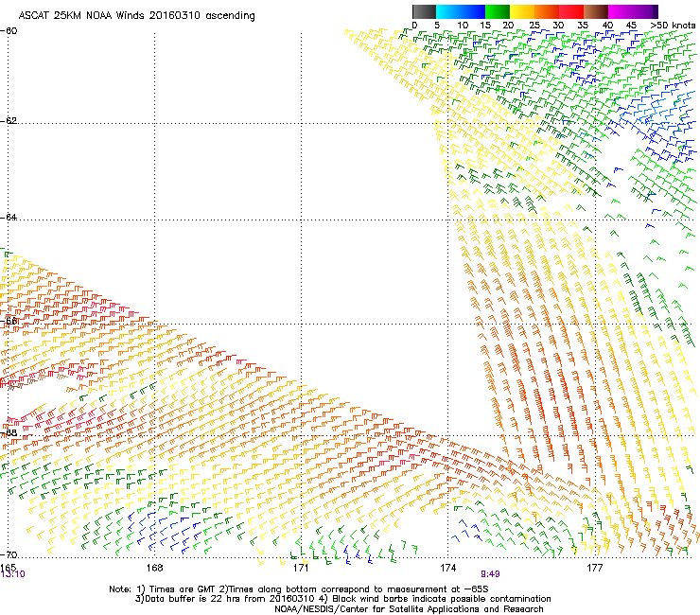The width and height of the screenshot is (700, 615).
Task: Click the title 'ASCAT 25KM NOAA Winds 20160310 ascending'
Action: click(x=136, y=16)
